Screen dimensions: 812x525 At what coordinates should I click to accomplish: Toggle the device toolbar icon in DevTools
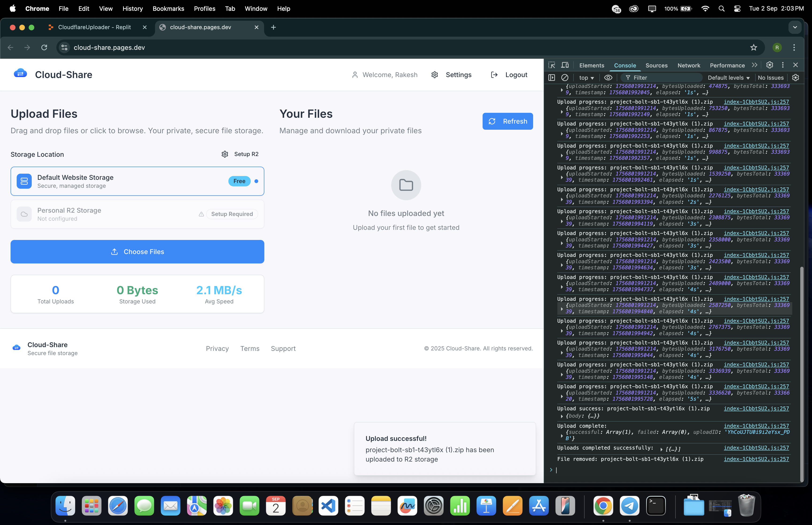[x=565, y=65]
